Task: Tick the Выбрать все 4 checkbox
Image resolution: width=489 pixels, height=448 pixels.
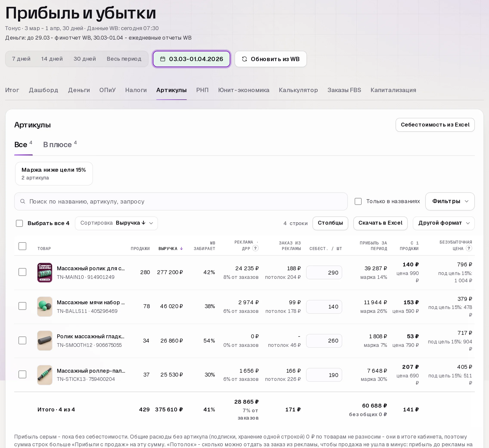Action: (x=19, y=223)
